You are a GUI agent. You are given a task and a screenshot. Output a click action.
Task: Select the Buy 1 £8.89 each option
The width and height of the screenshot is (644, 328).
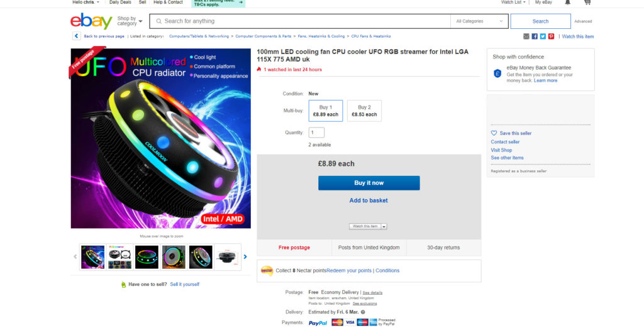(x=326, y=111)
